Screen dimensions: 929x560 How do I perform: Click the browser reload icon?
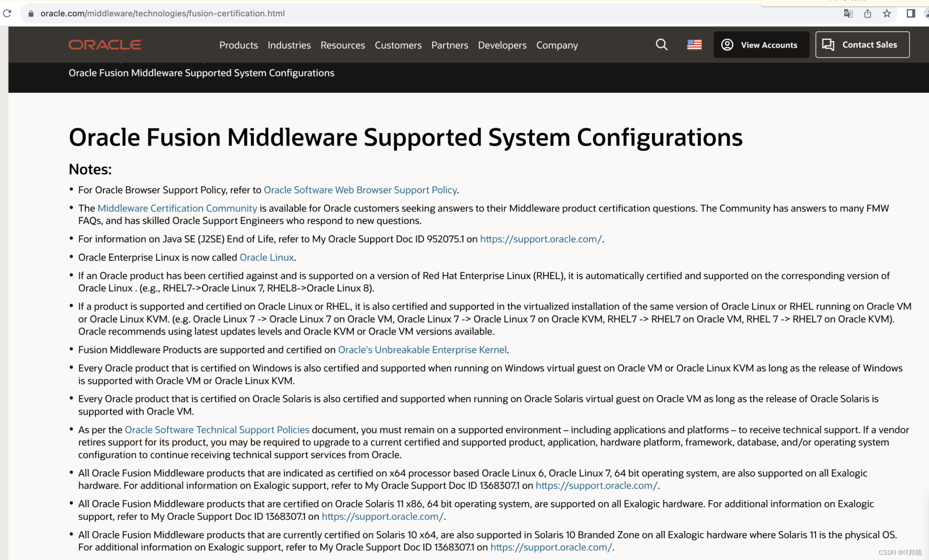point(7,13)
